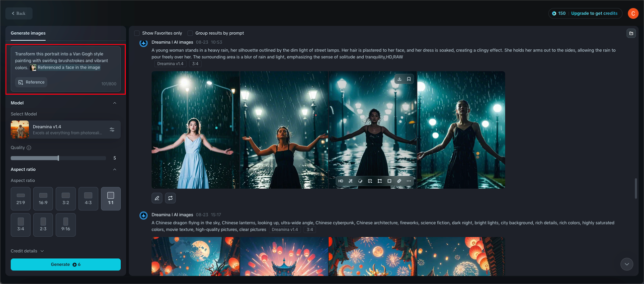Open the magic wand retouch tool
This screenshot has height=284, width=644.
click(351, 181)
